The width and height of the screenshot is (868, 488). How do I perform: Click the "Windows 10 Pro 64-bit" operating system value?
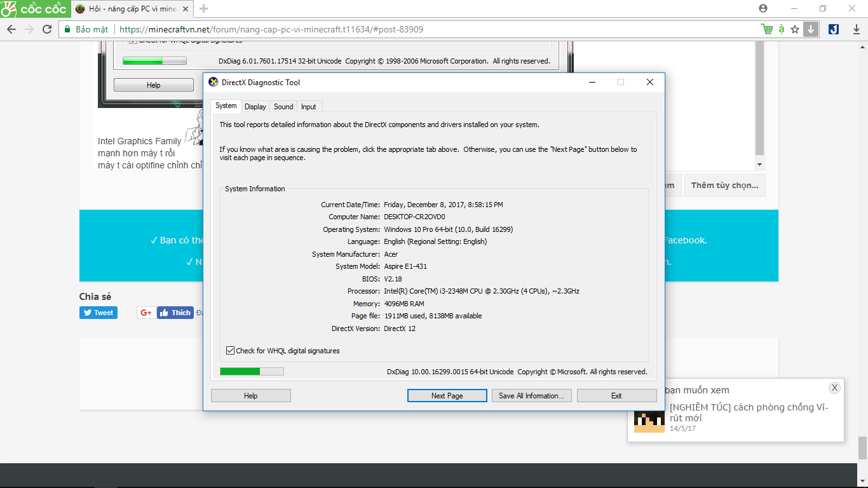pos(449,229)
